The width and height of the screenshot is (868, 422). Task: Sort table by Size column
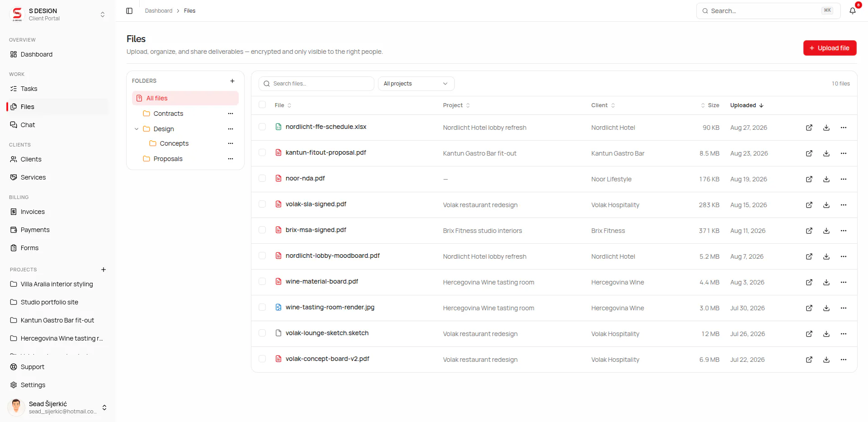[x=710, y=105]
